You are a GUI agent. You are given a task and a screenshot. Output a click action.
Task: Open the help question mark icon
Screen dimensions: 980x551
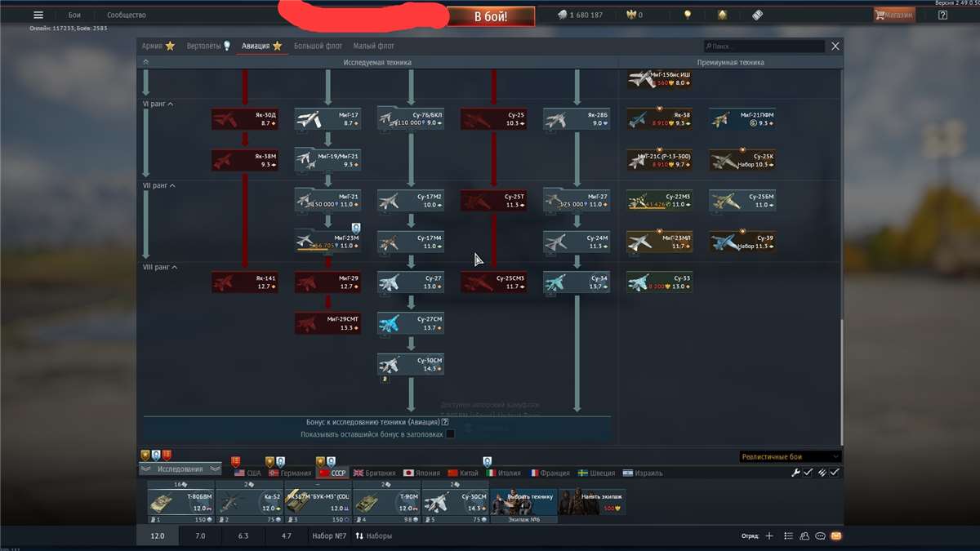pos(943,15)
